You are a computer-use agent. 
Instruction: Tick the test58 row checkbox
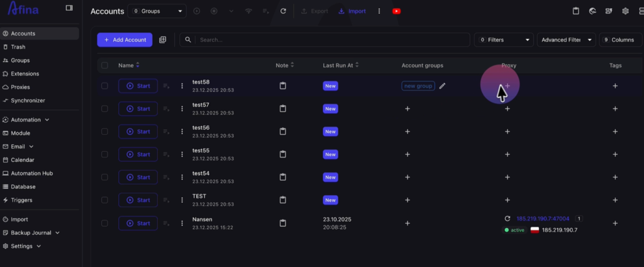coord(104,86)
